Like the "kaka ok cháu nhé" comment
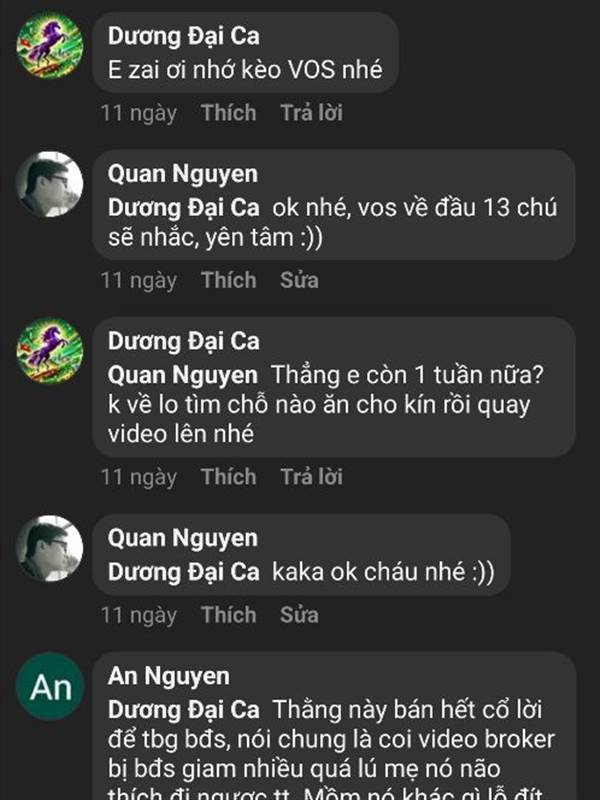Screen dimensions: 600x800 (229, 615)
